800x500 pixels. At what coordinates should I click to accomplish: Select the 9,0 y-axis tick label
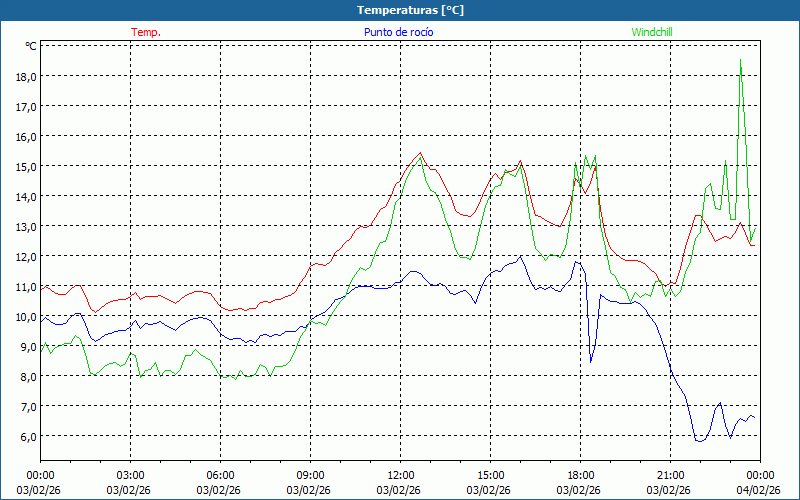tap(25, 346)
